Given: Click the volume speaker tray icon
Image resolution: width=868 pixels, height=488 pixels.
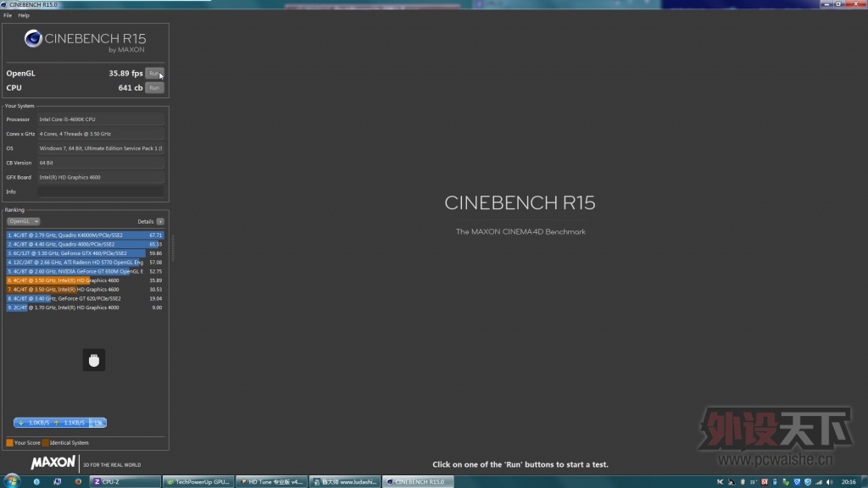Looking at the screenshot, I should click(x=829, y=482).
